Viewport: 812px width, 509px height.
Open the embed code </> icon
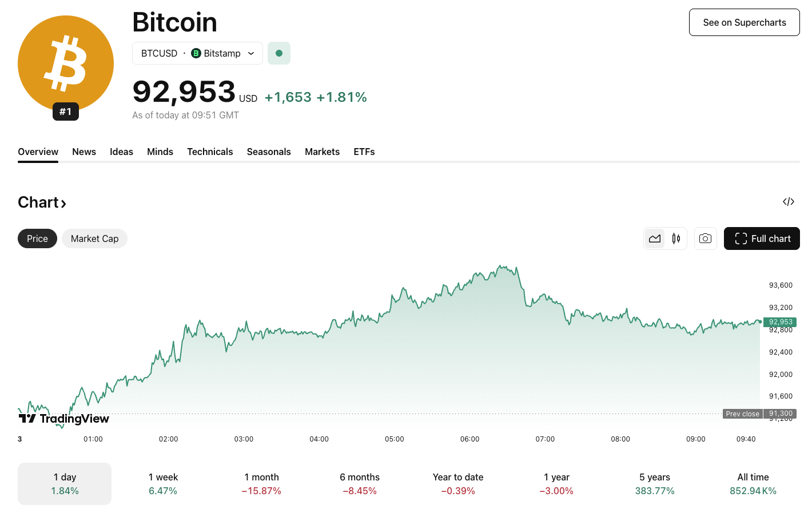coord(789,201)
